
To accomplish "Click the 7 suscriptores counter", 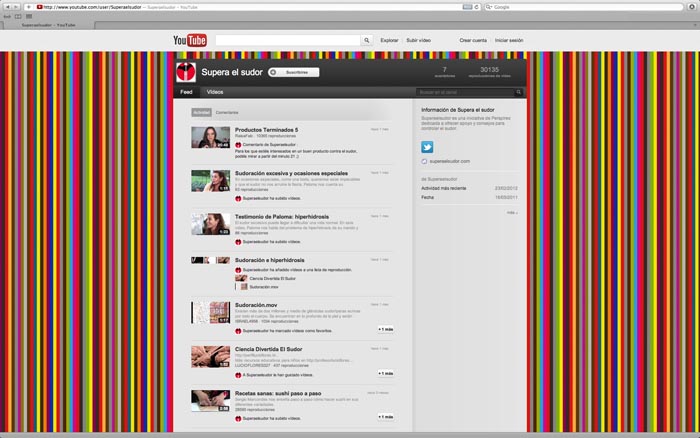I will [444, 72].
